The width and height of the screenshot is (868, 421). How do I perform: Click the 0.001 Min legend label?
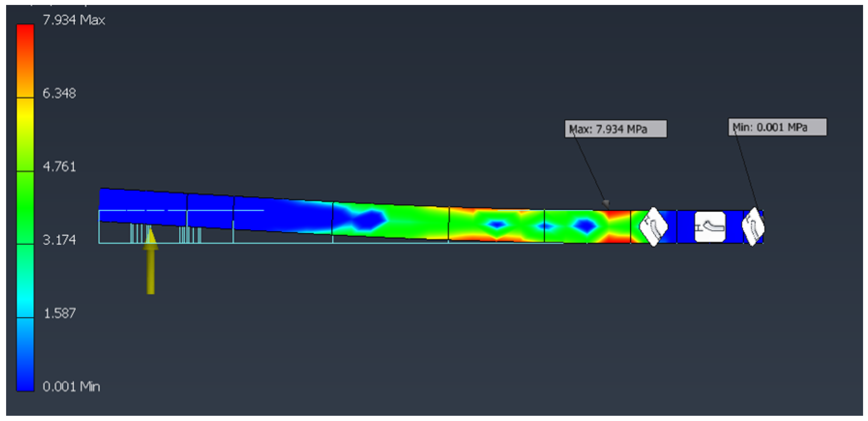71,386
